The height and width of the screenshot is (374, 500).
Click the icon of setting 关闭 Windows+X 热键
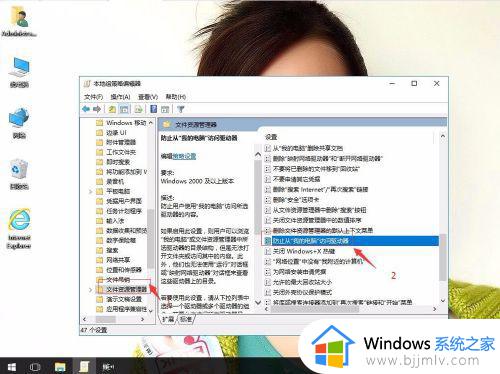[268, 251]
